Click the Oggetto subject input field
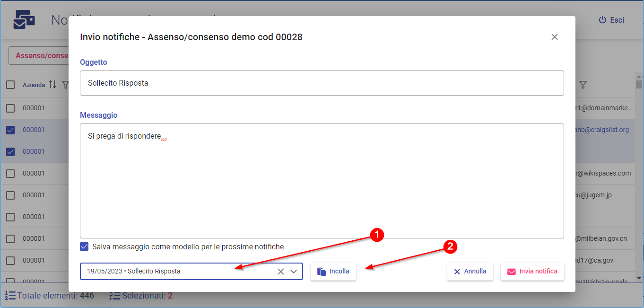The width and height of the screenshot is (644, 308). pyautogui.click(x=322, y=83)
